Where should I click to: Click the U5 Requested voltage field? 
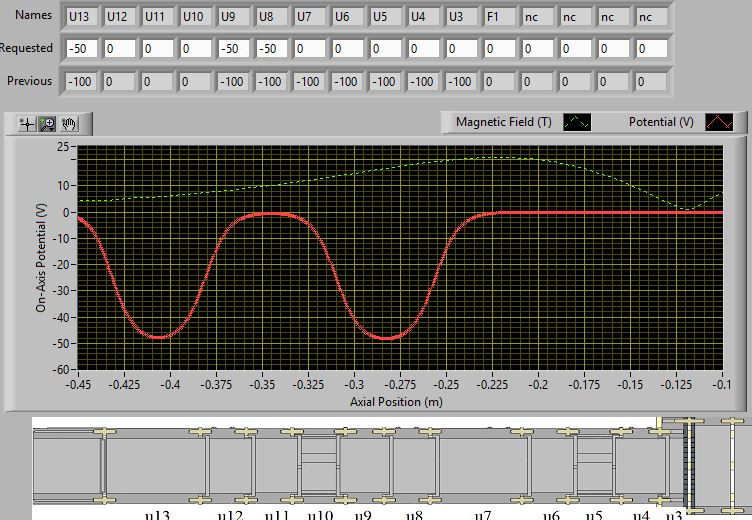coord(386,48)
